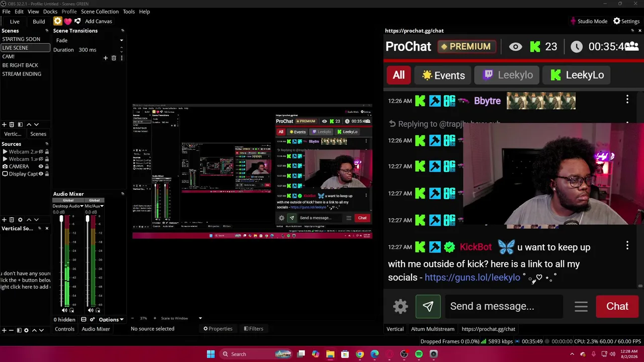Add source in Vertical Sources dock

click(x=4, y=330)
